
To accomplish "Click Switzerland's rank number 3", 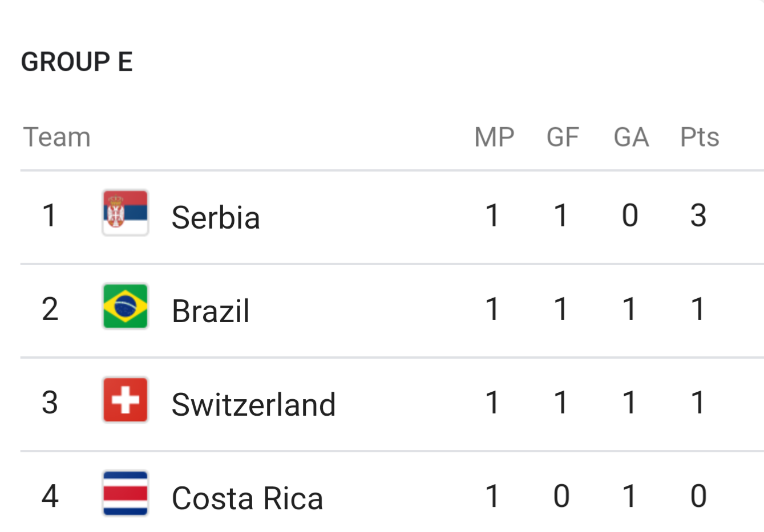I will (x=50, y=403).
